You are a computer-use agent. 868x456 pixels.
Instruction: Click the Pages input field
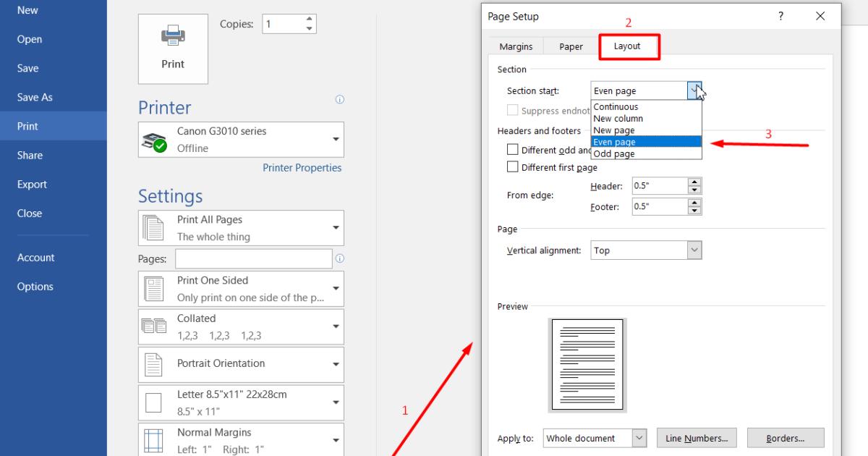pyautogui.click(x=253, y=258)
